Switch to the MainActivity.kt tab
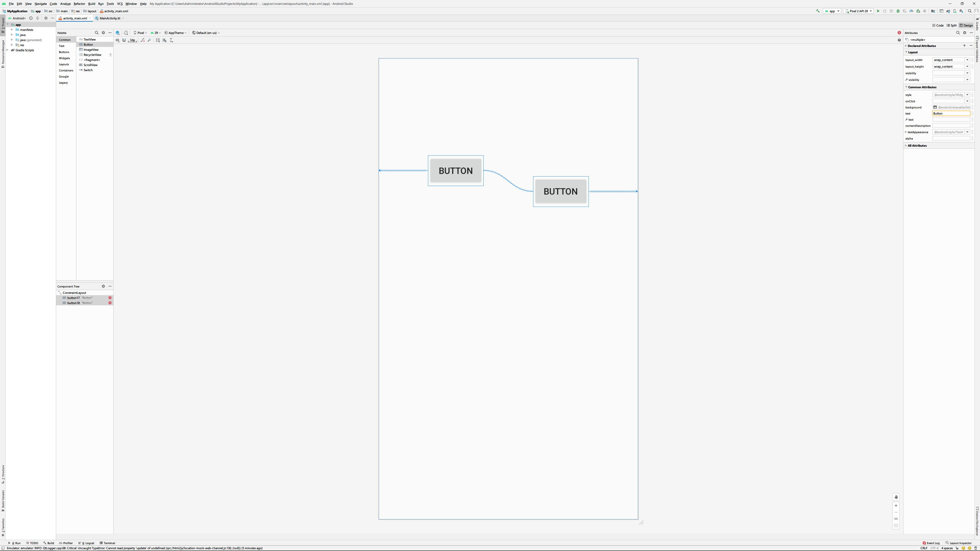 click(109, 18)
